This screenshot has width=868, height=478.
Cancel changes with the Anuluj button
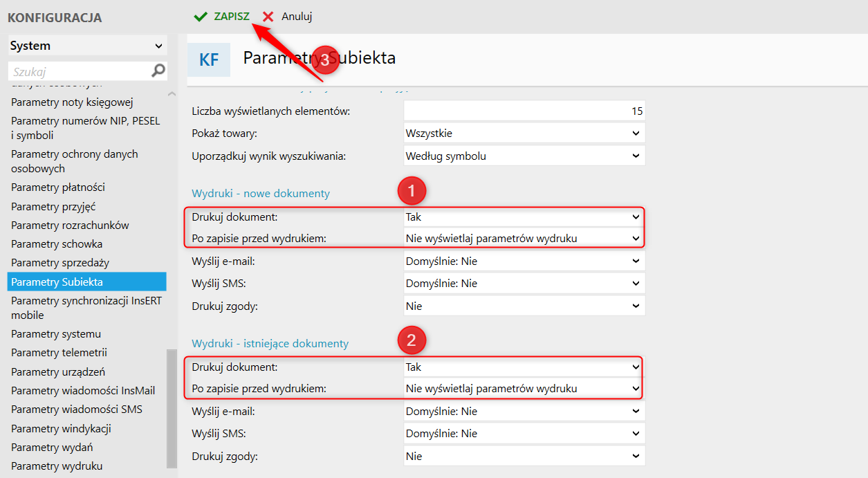pyautogui.click(x=297, y=17)
